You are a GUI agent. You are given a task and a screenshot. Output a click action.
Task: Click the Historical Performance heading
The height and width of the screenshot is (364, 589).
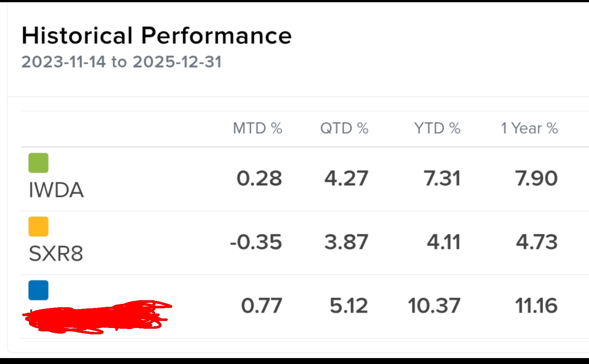click(156, 36)
